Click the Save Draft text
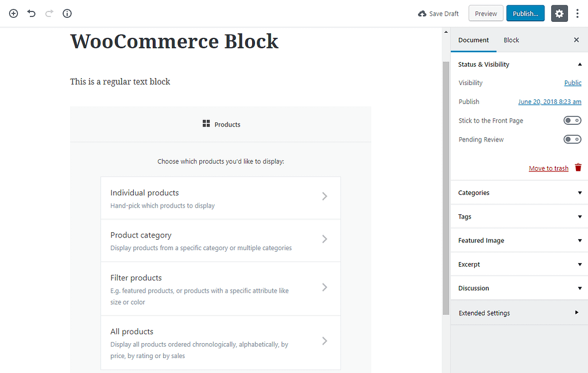 444,14
